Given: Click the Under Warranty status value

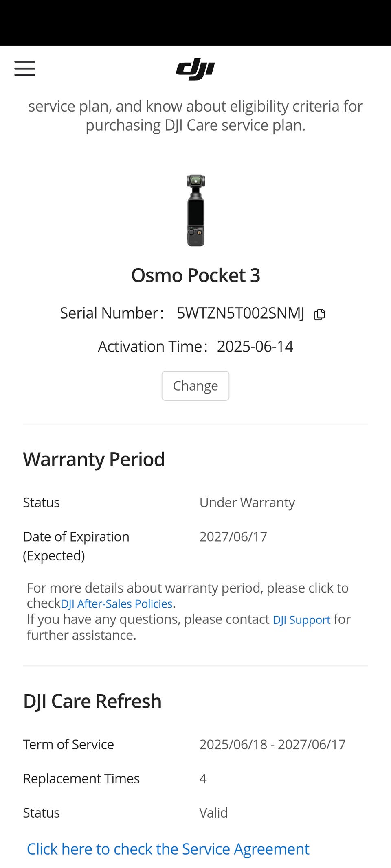Looking at the screenshot, I should coord(247,503).
